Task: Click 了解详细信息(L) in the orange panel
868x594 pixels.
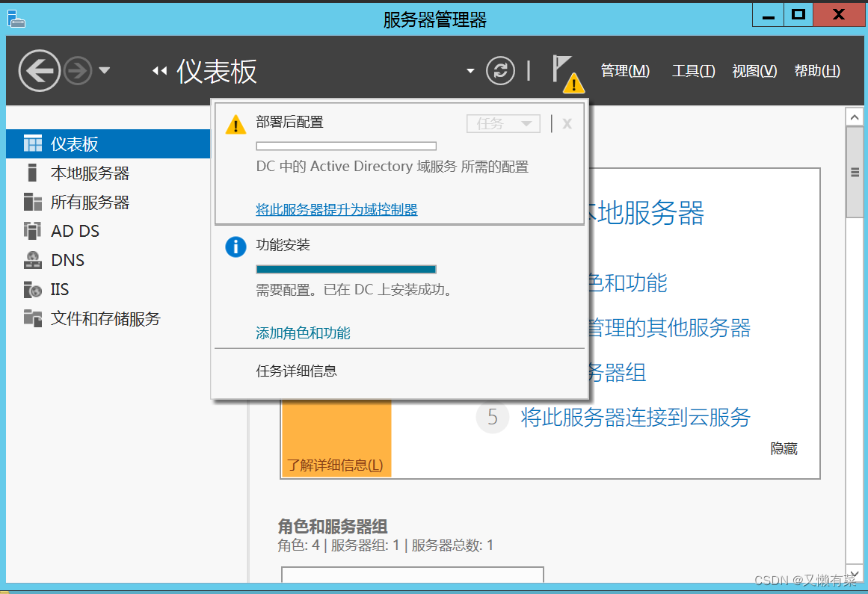Action: (x=335, y=465)
